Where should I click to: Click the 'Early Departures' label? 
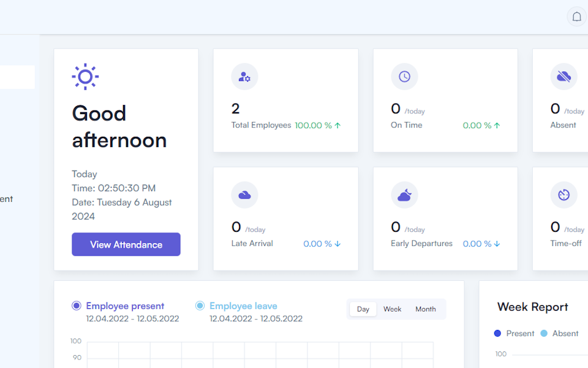pyautogui.click(x=421, y=243)
